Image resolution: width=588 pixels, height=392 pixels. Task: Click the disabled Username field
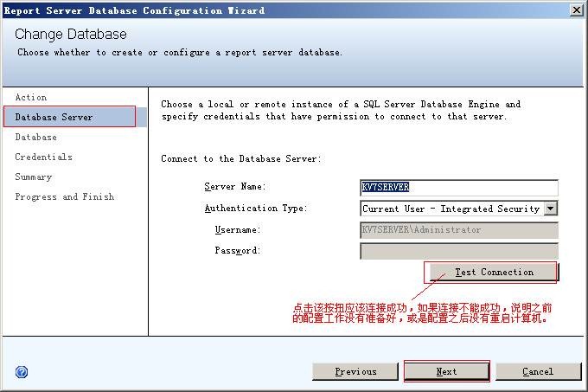(x=458, y=230)
